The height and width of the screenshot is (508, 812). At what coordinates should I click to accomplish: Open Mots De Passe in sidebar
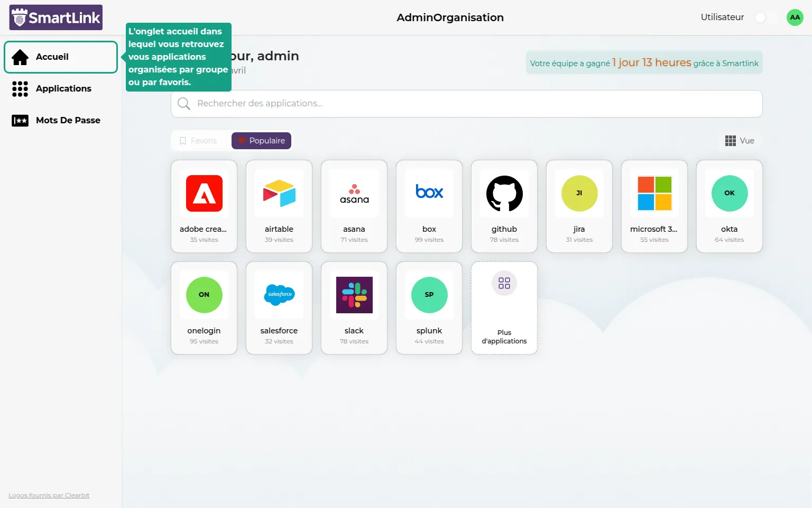coord(61,121)
